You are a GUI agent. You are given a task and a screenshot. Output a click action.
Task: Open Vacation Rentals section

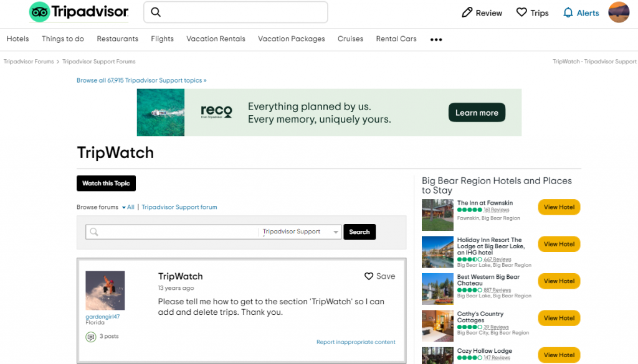[x=216, y=39]
